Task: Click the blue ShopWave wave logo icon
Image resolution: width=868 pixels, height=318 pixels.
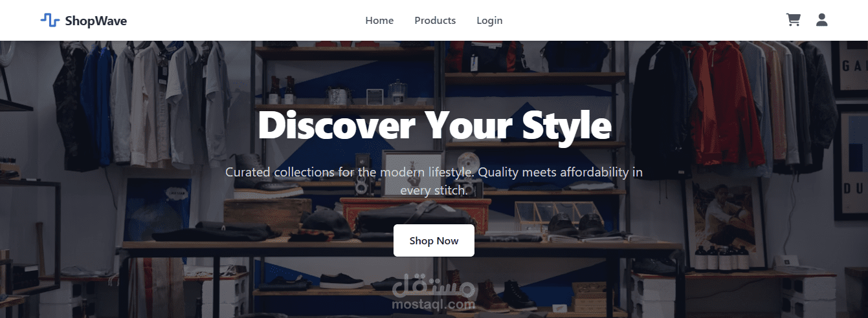Action: [x=50, y=20]
